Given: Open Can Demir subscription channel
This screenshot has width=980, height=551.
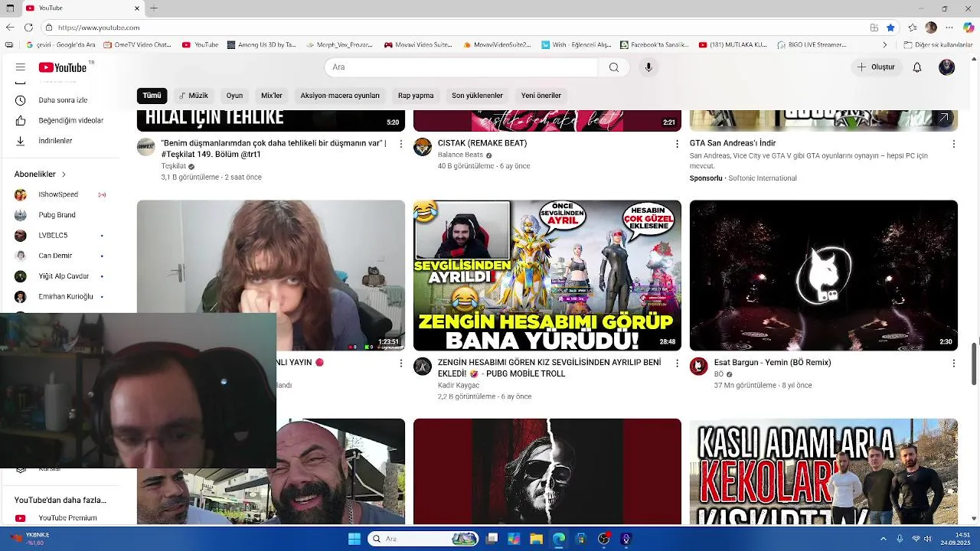Looking at the screenshot, I should point(61,256).
